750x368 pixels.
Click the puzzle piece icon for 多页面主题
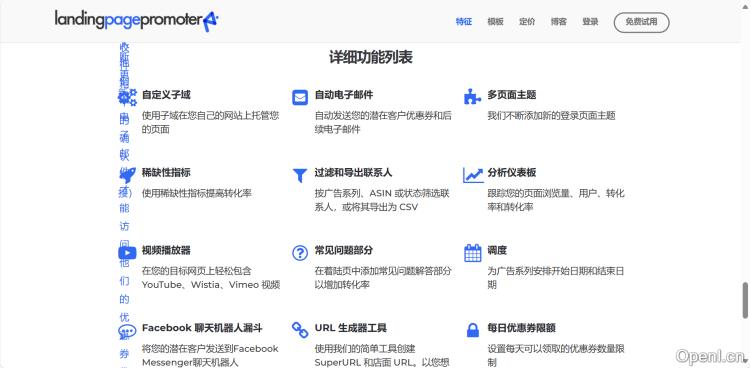(473, 97)
